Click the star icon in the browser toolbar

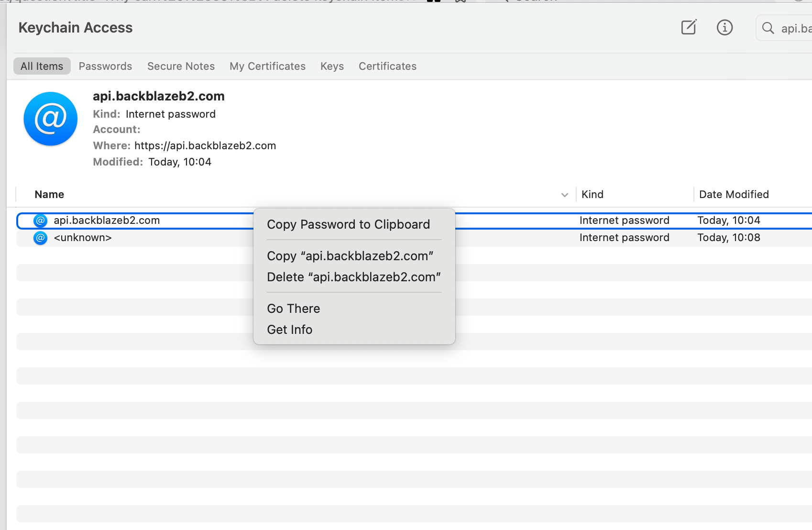[x=460, y=1]
